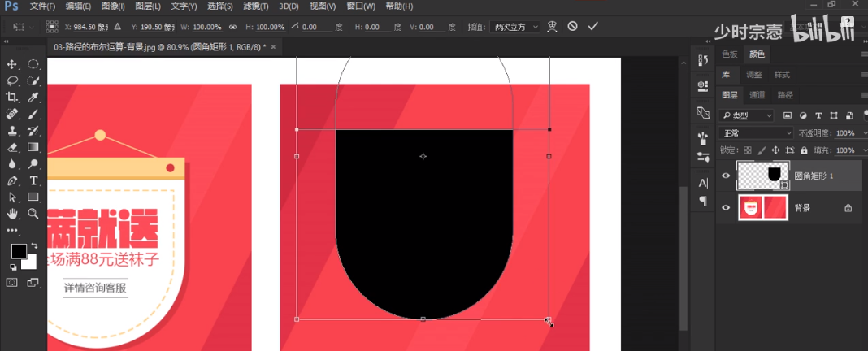This screenshot has height=351, width=868.
Task: Swap foreground and background colors
Action: (34, 245)
